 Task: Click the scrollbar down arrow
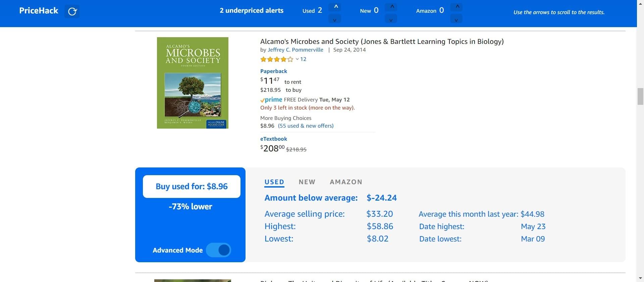pyautogui.click(x=640, y=278)
